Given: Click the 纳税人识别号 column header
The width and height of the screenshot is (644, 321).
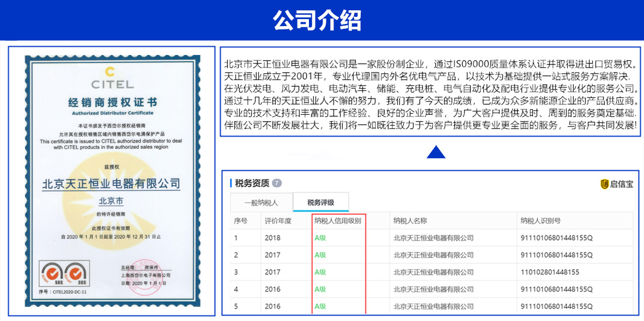Looking at the screenshot, I should pos(540,221).
